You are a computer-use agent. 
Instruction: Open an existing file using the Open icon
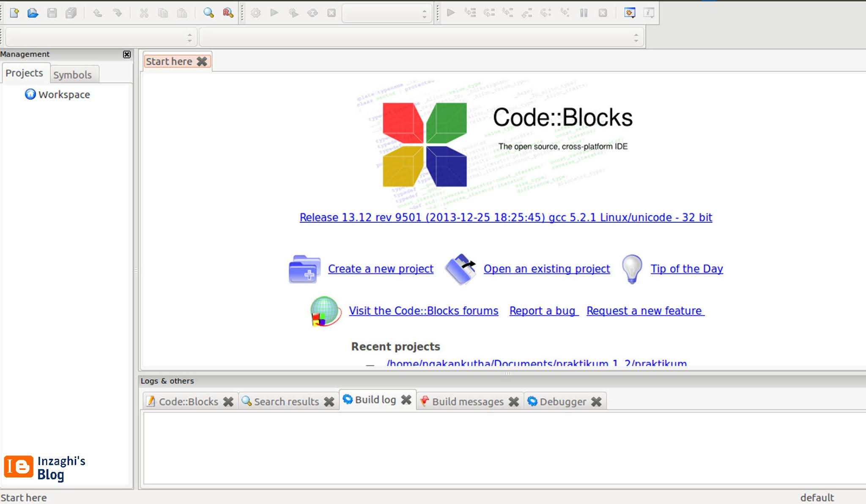[x=33, y=13]
